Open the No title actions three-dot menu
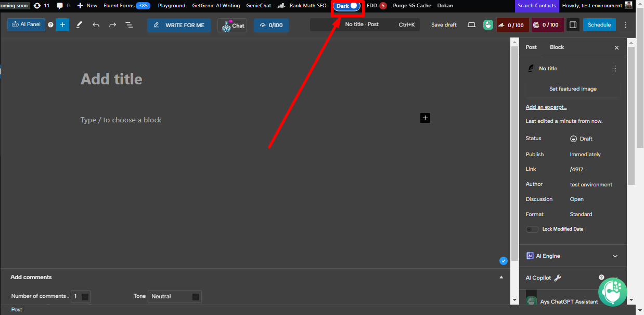This screenshot has height=315, width=644. pos(615,68)
